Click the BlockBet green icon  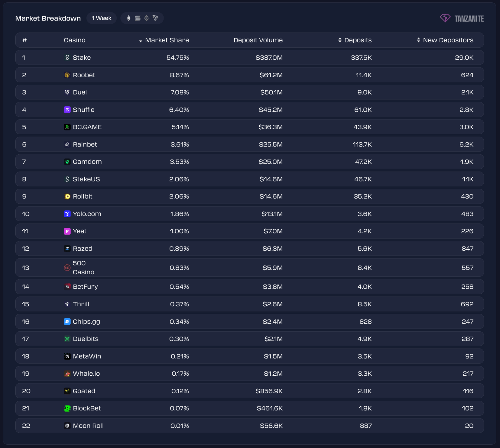click(67, 408)
